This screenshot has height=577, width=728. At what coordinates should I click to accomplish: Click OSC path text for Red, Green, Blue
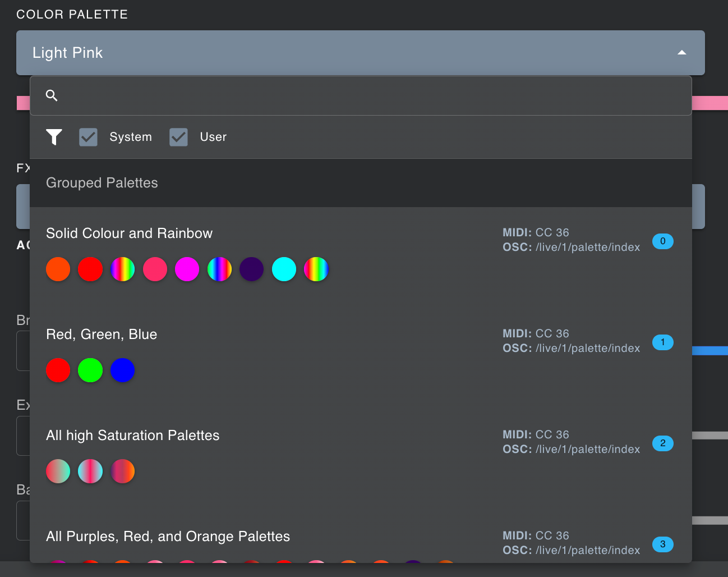point(571,348)
